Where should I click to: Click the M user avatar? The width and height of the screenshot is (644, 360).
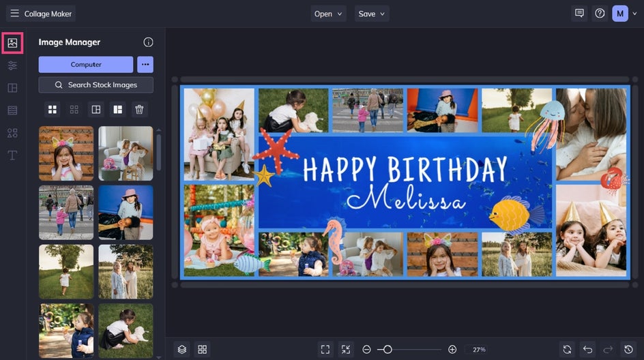click(620, 14)
